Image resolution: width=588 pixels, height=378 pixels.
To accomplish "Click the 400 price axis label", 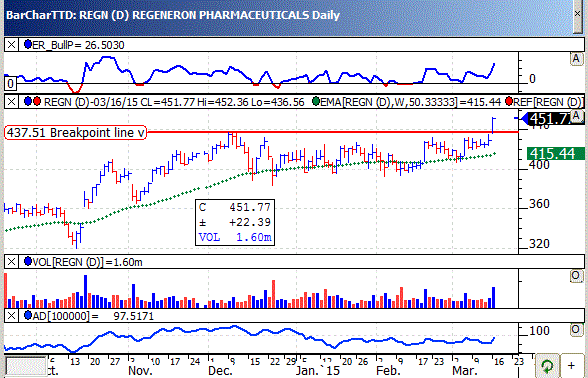I will [x=539, y=164].
